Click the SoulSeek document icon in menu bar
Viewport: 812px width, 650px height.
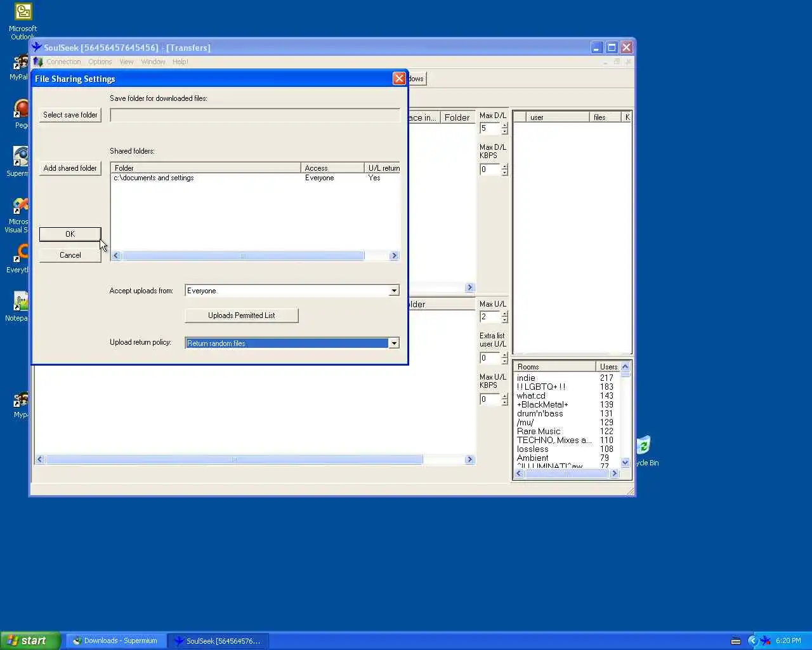38,62
